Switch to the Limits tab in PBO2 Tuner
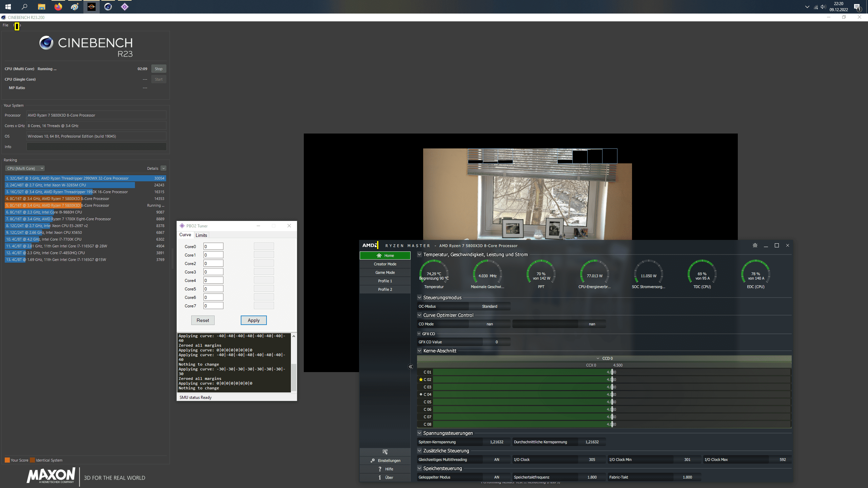This screenshot has height=488, width=868. 201,235
